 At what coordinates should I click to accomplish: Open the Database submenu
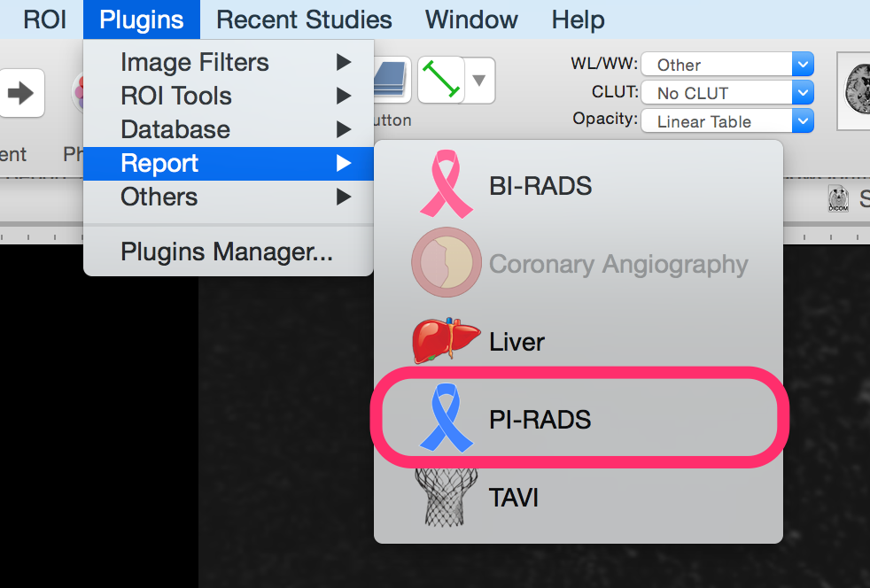pyautogui.click(x=229, y=129)
